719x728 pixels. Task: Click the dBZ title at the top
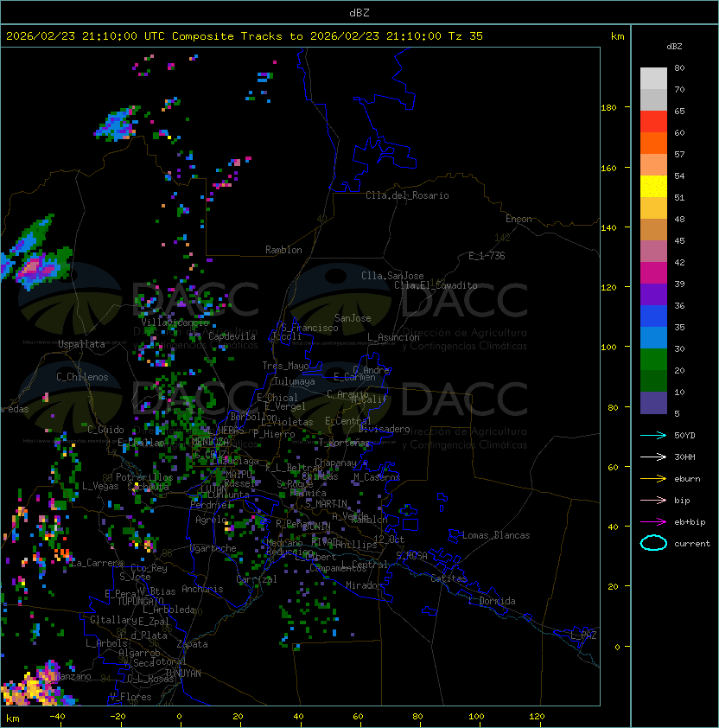[359, 12]
